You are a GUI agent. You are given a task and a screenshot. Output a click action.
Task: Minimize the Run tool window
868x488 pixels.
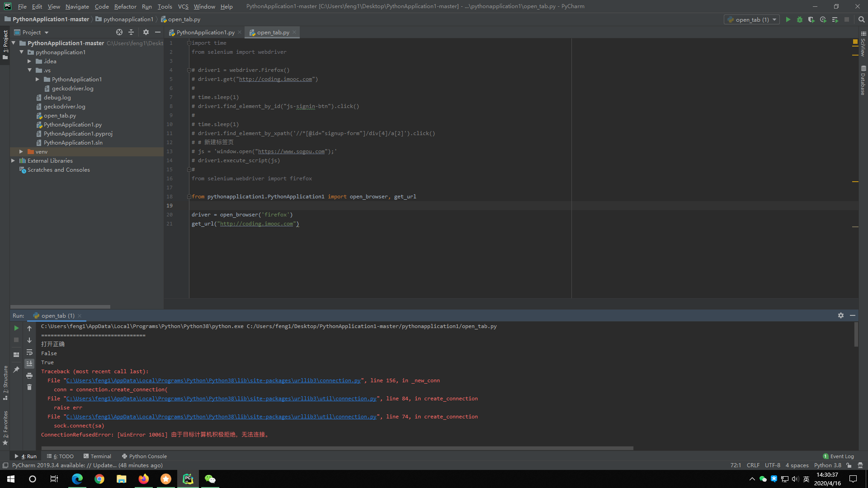[853, 315]
